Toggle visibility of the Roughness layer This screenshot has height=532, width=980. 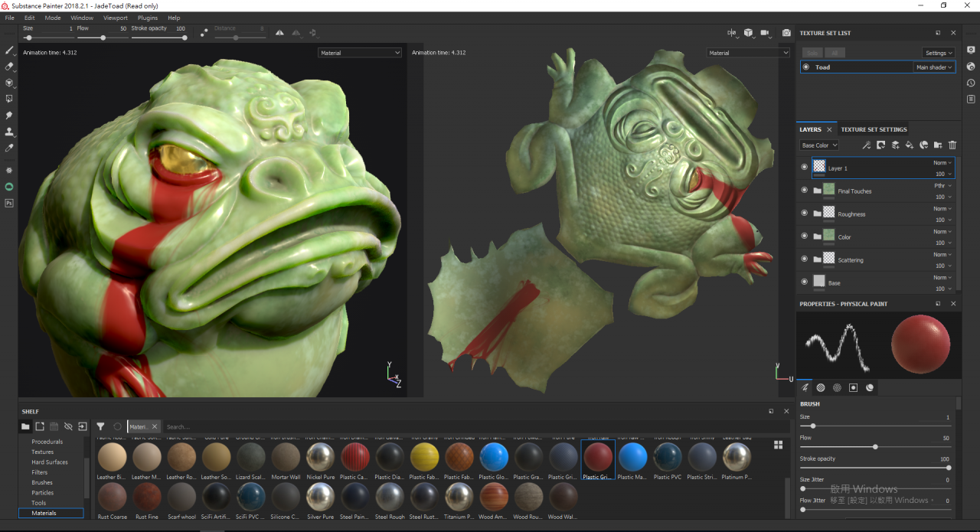click(x=804, y=213)
